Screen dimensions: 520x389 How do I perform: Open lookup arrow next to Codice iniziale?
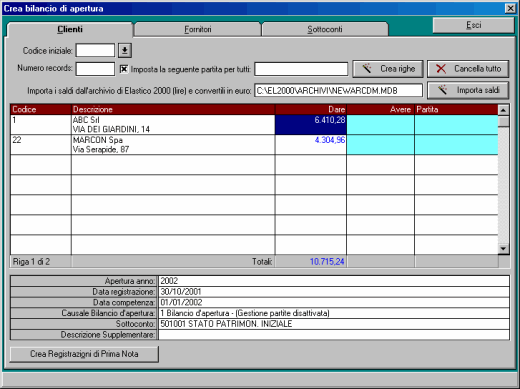tap(125, 51)
